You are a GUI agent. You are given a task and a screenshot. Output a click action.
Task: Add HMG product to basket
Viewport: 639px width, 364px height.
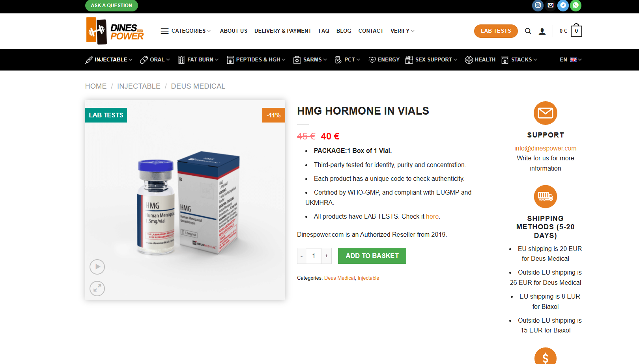[x=372, y=256]
